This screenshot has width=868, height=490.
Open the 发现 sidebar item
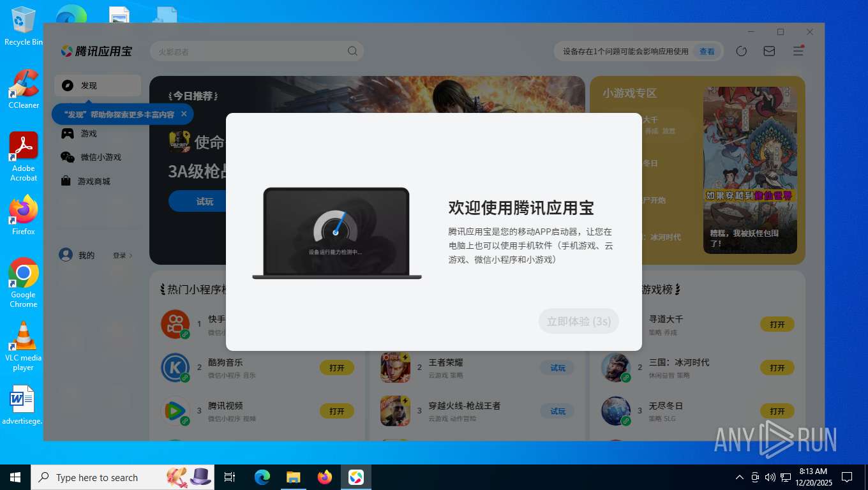(x=98, y=85)
